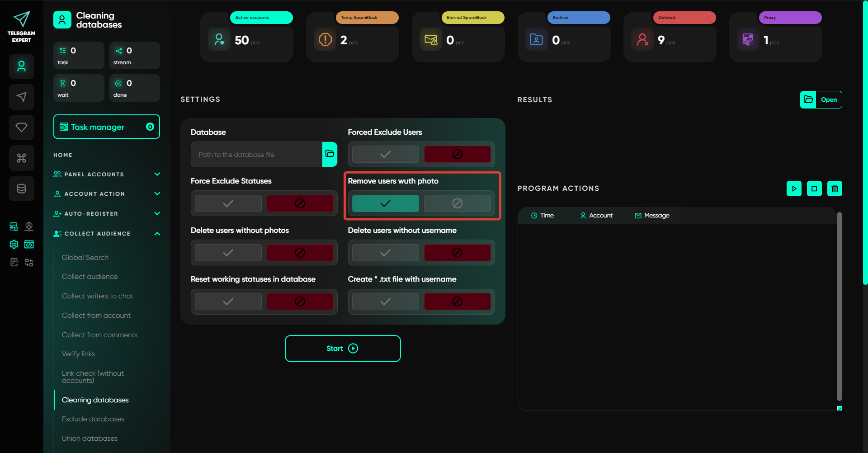Click the Start button
The width and height of the screenshot is (868, 453).
point(342,349)
